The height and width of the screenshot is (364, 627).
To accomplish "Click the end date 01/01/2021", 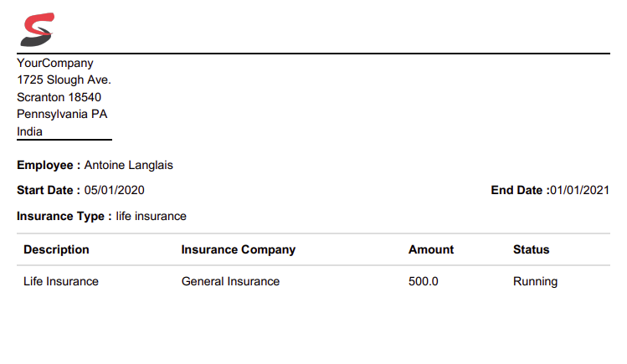I will [x=579, y=190].
